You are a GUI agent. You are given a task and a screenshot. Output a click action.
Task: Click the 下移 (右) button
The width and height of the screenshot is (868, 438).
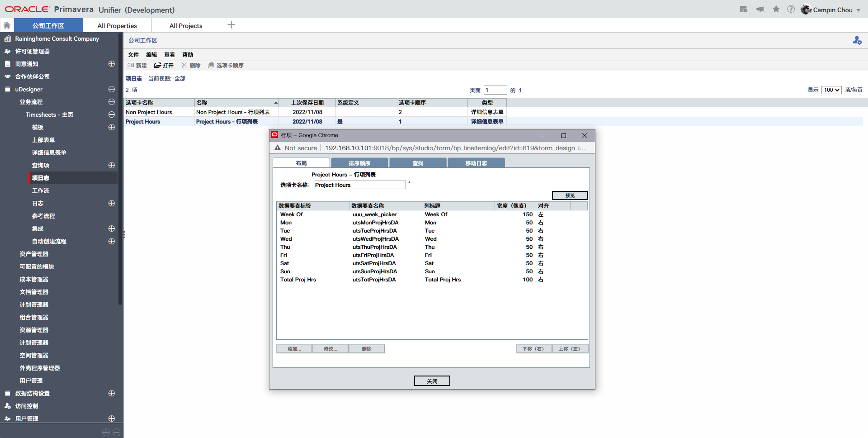coord(534,349)
